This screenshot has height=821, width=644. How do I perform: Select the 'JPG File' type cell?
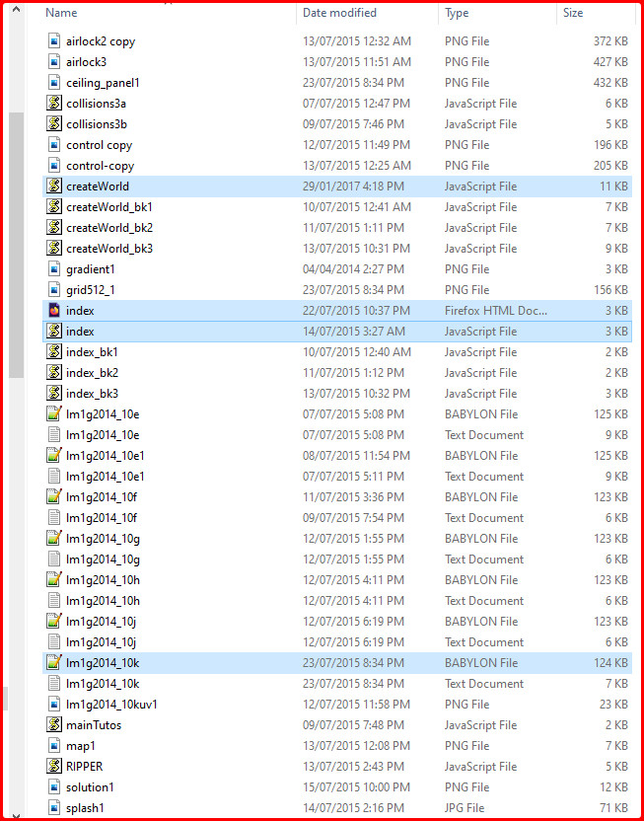[465, 808]
